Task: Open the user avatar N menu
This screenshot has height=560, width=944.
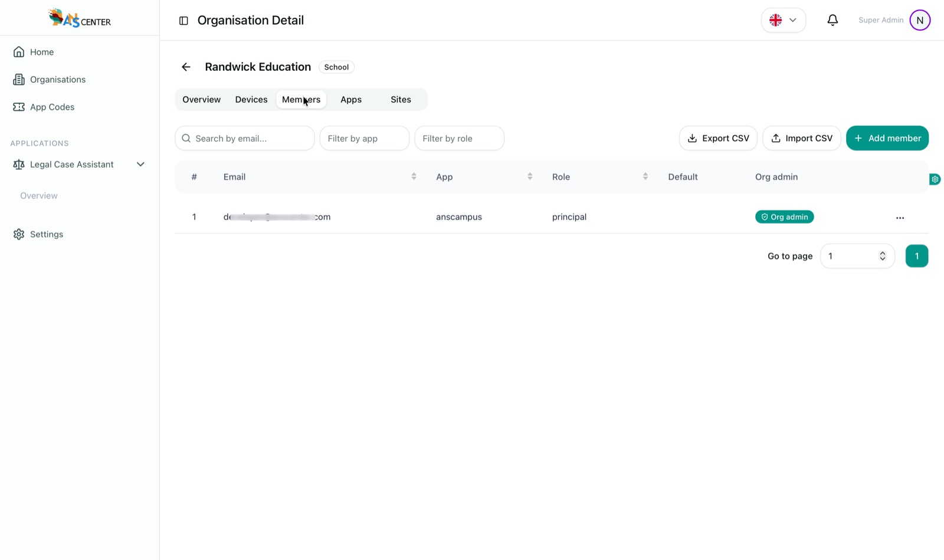Action: [920, 20]
